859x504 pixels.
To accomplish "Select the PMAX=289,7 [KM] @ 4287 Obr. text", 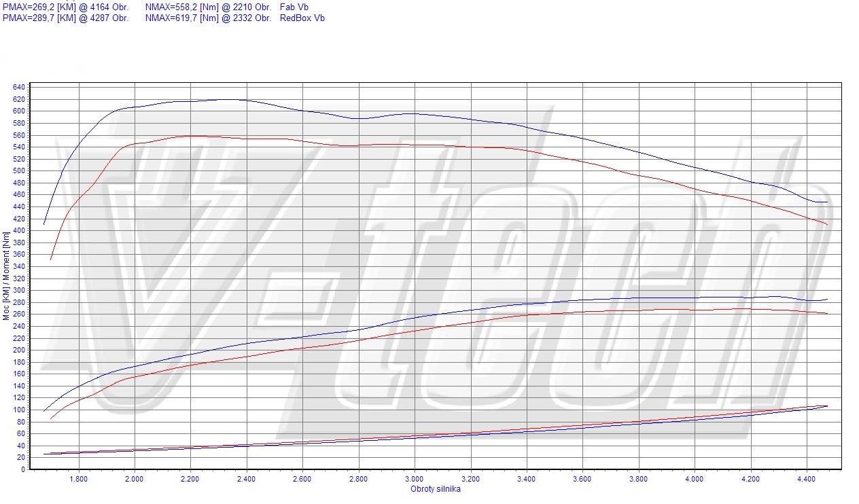I will click(x=65, y=18).
